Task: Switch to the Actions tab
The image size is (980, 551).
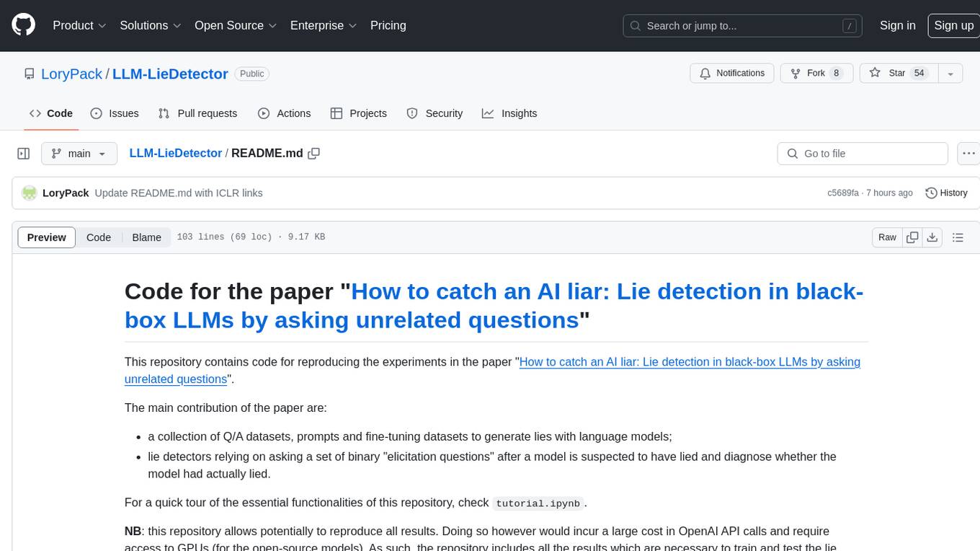Action: click(285, 113)
